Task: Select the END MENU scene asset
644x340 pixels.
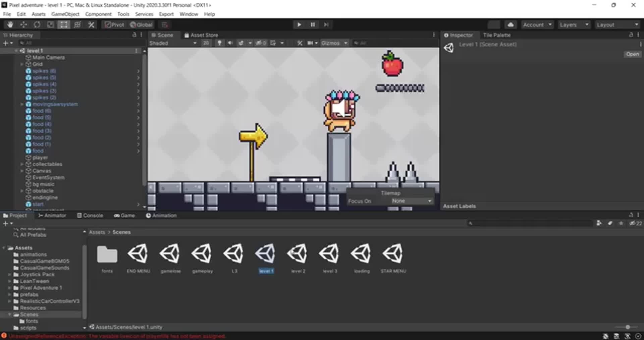Action: point(138,253)
